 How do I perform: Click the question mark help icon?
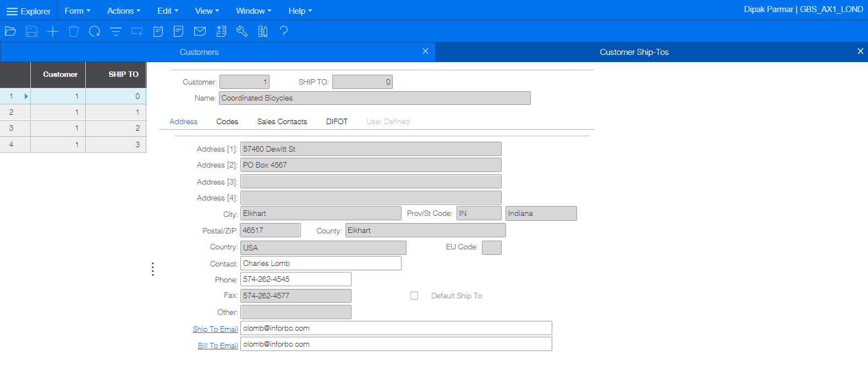[x=284, y=31]
